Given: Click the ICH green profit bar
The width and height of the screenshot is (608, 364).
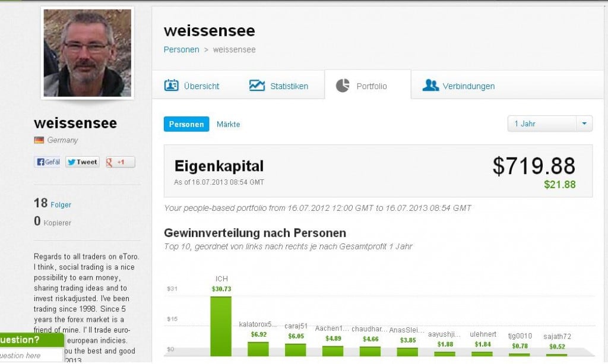Looking at the screenshot, I should coord(221,325).
